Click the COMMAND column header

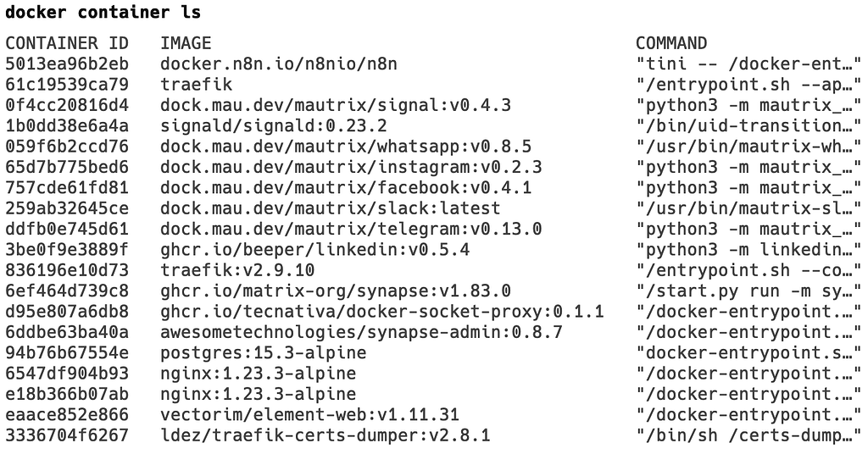click(671, 43)
